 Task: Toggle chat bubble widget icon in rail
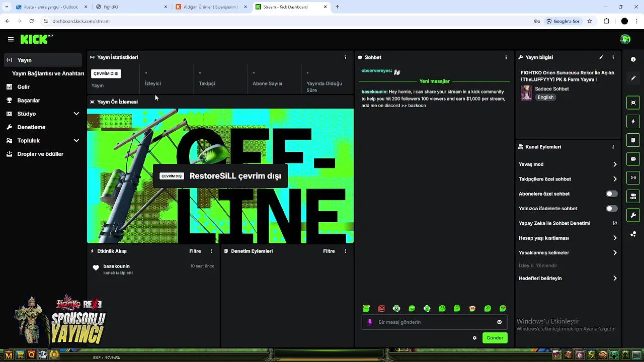pos(633,159)
